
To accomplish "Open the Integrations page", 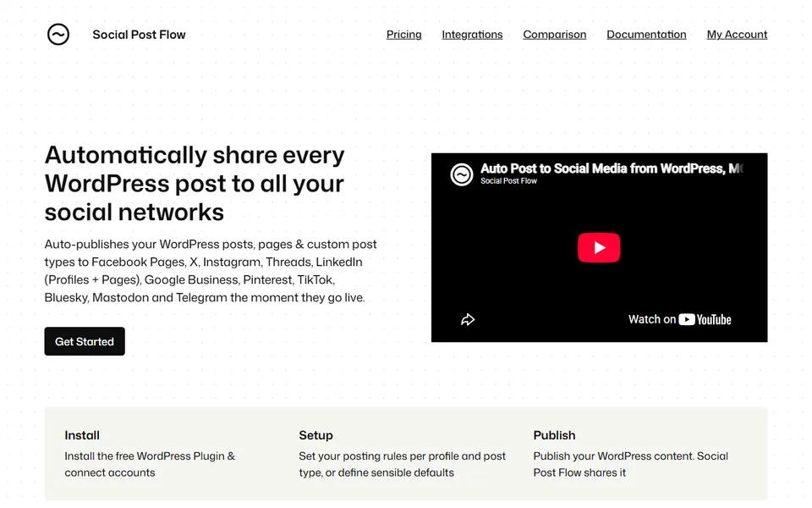I will 472,35.
